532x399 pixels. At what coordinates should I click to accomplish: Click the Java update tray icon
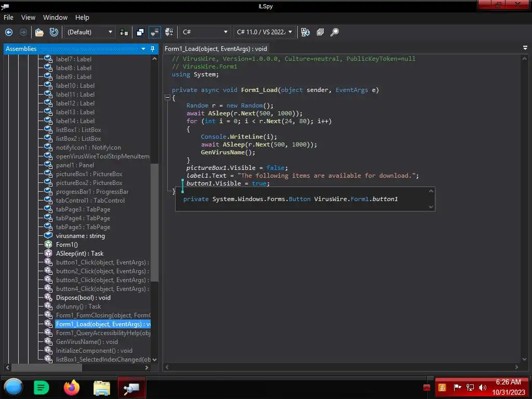point(442,388)
